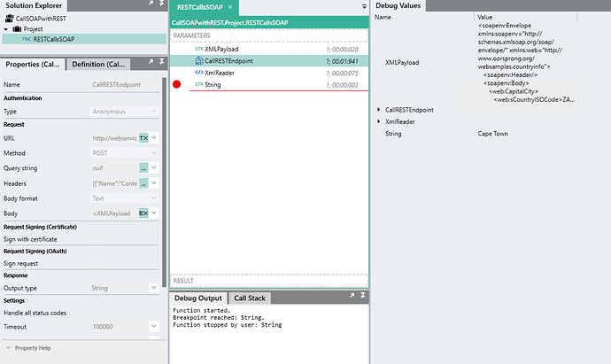611x364 pixels.
Task: Toggle the Sign with certificate checkbox
Action: 95,239
